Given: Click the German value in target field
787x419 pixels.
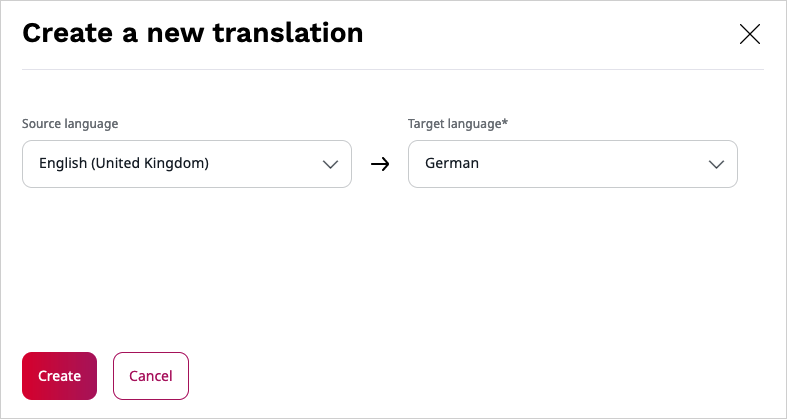Looking at the screenshot, I should coord(452,164).
